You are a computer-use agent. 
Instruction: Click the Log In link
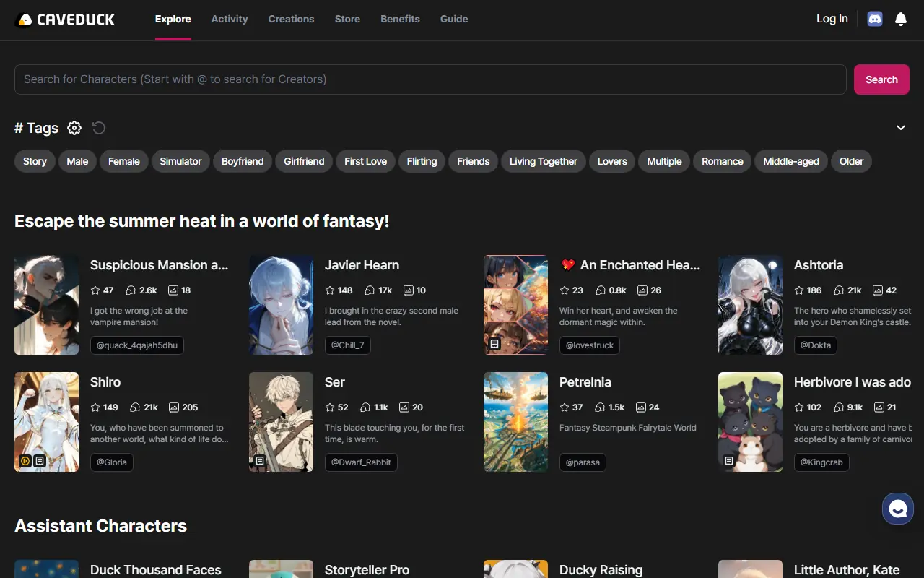tap(832, 19)
